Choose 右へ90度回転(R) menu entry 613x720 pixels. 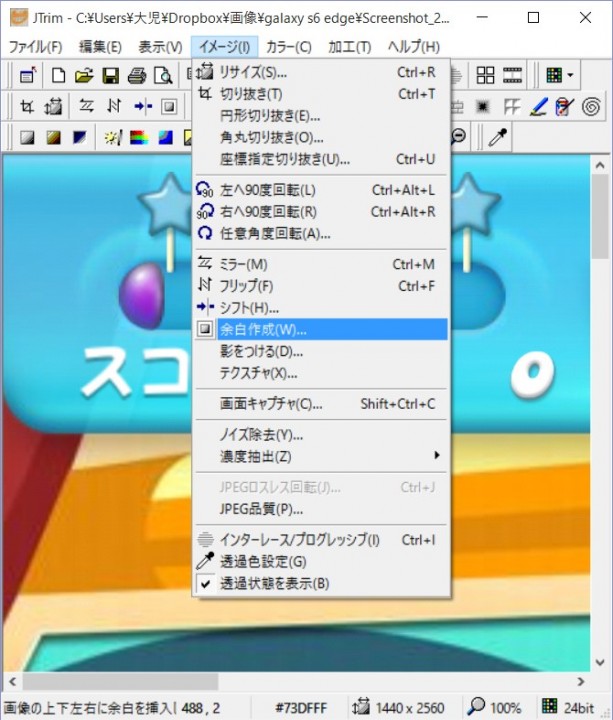pos(321,211)
